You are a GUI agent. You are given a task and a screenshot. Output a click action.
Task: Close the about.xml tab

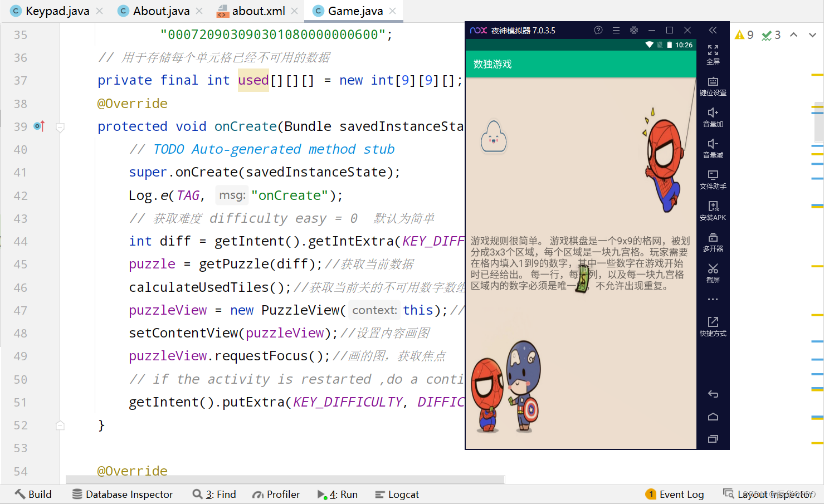[x=294, y=11]
